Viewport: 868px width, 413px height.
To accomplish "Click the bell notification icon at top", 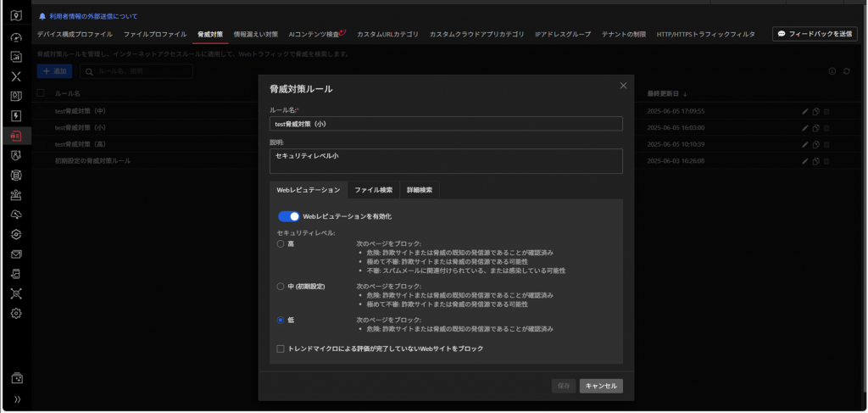I will [43, 16].
